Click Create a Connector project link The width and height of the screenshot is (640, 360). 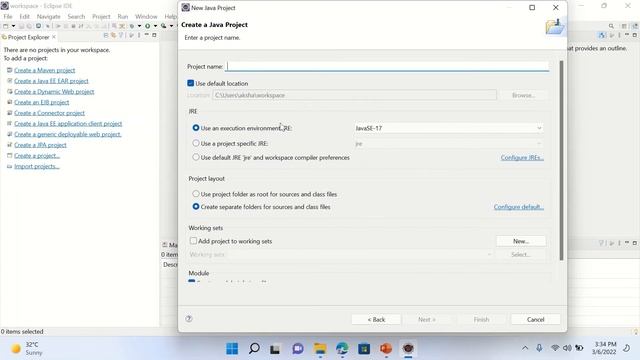[x=49, y=113]
